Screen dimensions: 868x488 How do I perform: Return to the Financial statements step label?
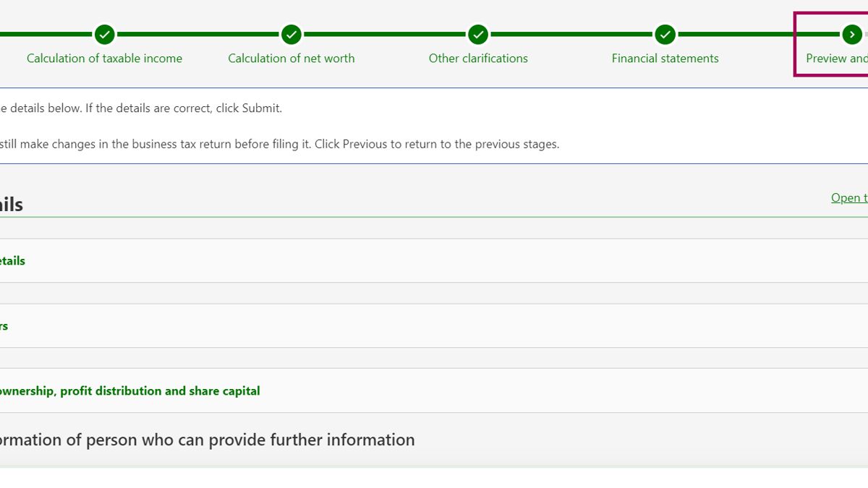tap(665, 59)
